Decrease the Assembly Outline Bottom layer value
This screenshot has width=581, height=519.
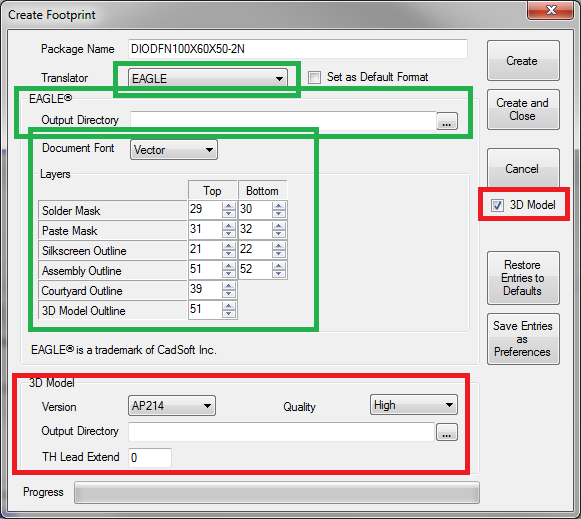pos(278,274)
